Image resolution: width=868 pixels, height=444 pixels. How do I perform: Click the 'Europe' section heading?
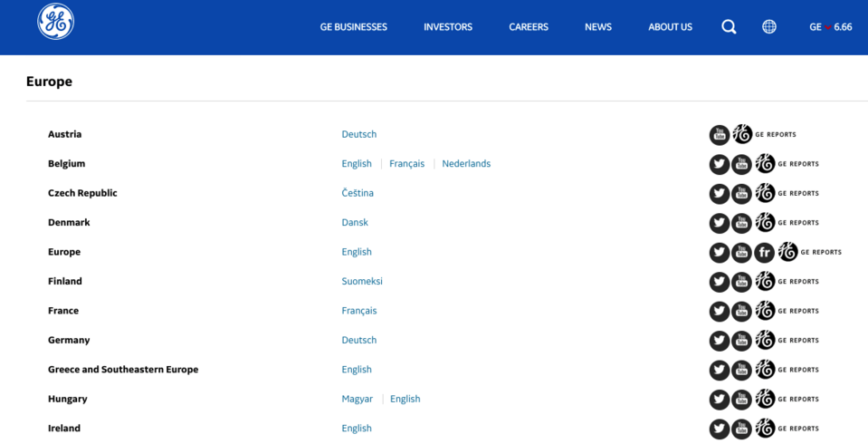(49, 81)
